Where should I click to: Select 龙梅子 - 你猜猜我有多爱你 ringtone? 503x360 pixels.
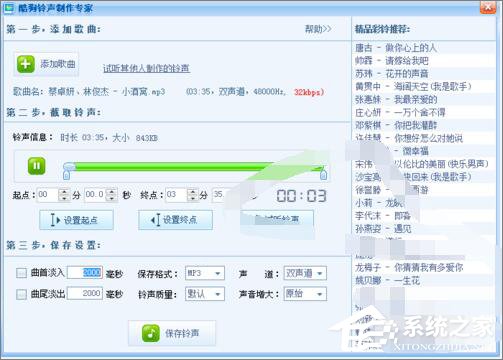pyautogui.click(x=409, y=268)
